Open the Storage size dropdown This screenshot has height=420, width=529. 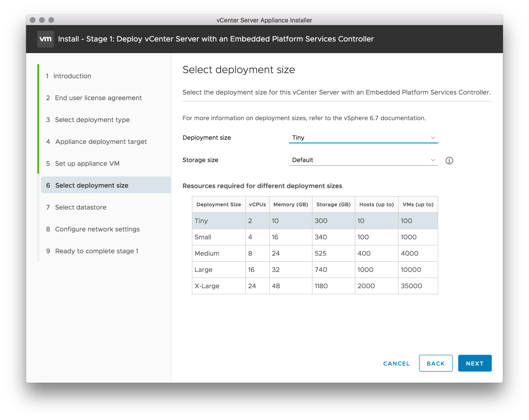(363, 160)
